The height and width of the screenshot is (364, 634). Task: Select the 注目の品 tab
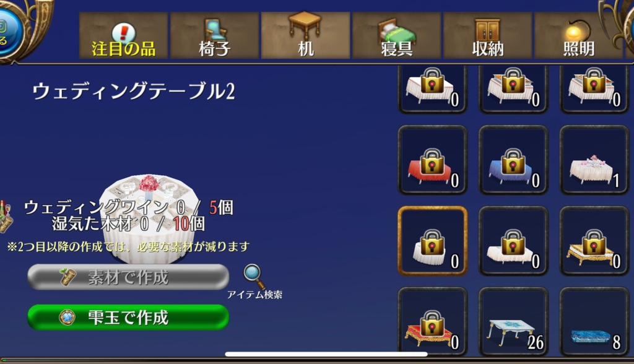tap(123, 35)
